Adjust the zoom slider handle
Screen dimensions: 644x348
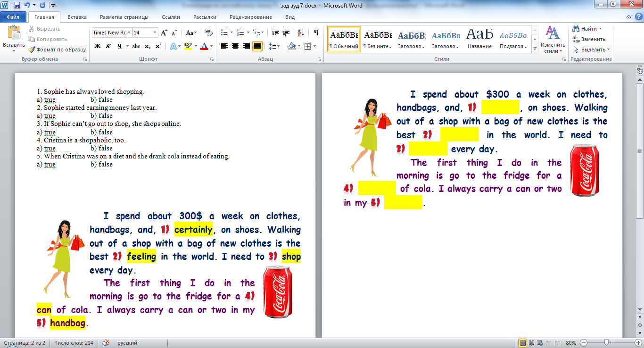(606, 343)
